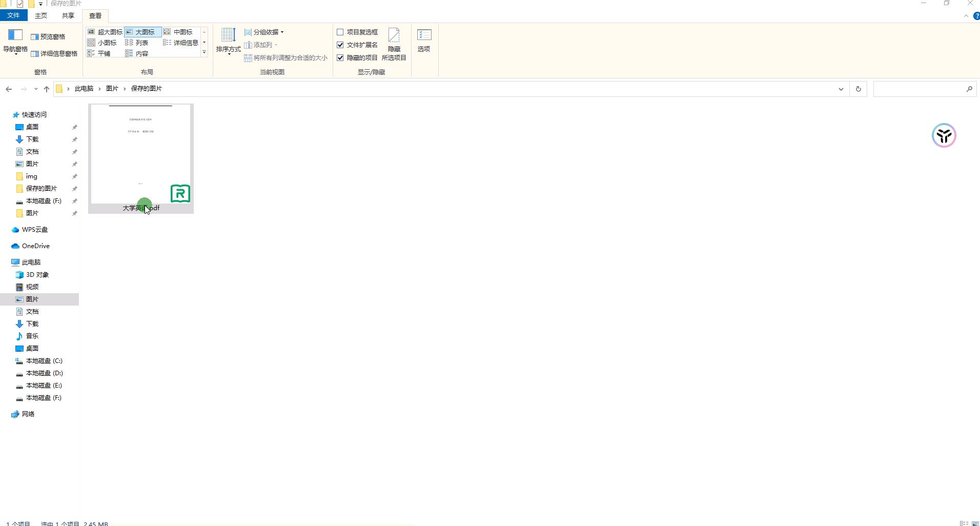980x526 pixels.
Task: Choose 超大图标 layout
Action: tap(105, 32)
